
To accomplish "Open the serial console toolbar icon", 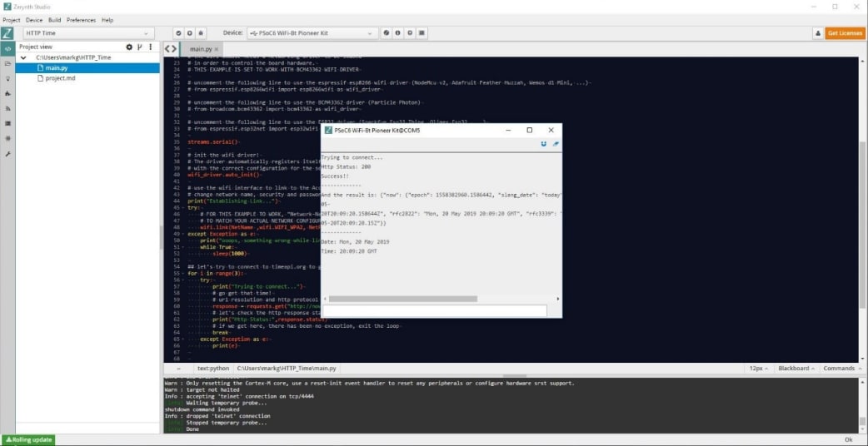I will coord(422,33).
